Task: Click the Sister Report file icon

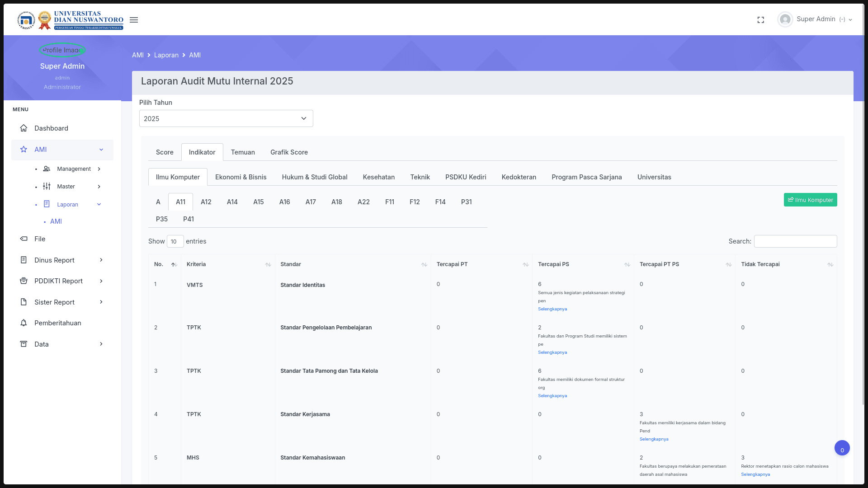Action: [24, 302]
